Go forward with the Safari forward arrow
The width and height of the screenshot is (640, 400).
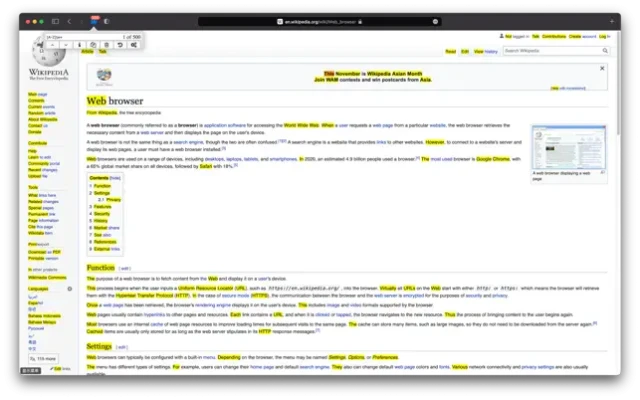(x=82, y=21)
